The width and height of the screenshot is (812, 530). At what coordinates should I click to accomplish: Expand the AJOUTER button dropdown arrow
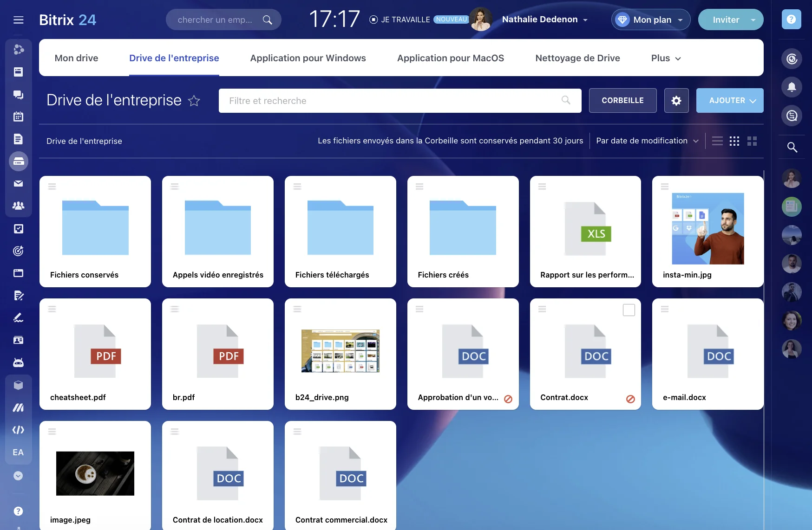753,100
